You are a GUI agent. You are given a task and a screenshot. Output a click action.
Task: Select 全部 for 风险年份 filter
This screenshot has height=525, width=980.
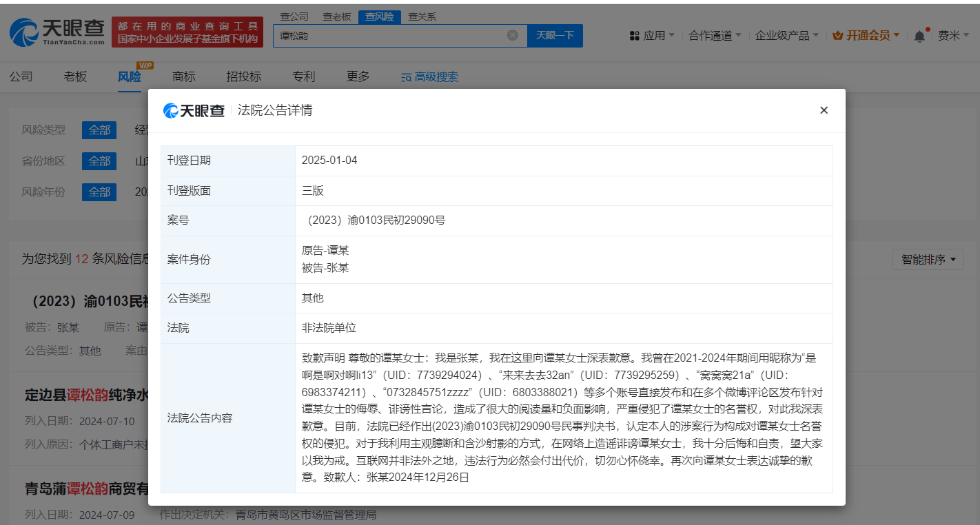99,192
